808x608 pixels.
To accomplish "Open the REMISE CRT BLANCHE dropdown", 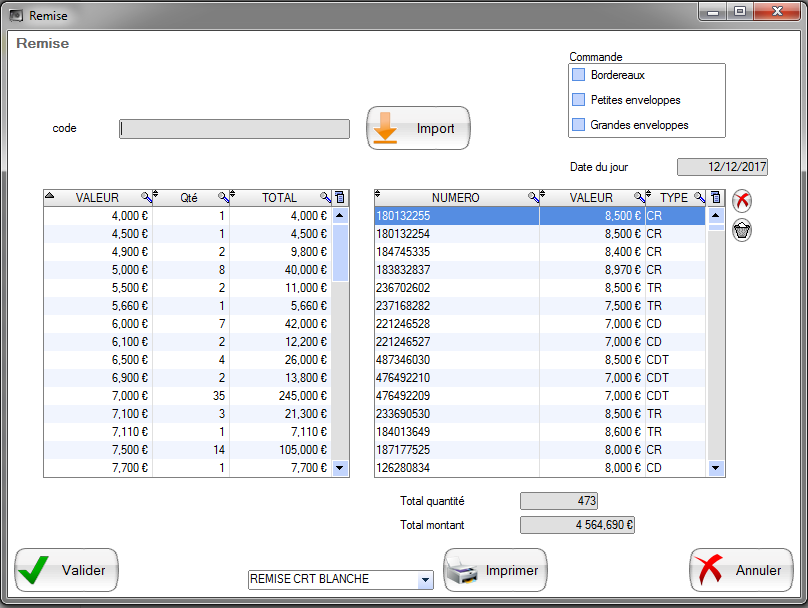I will 425,580.
